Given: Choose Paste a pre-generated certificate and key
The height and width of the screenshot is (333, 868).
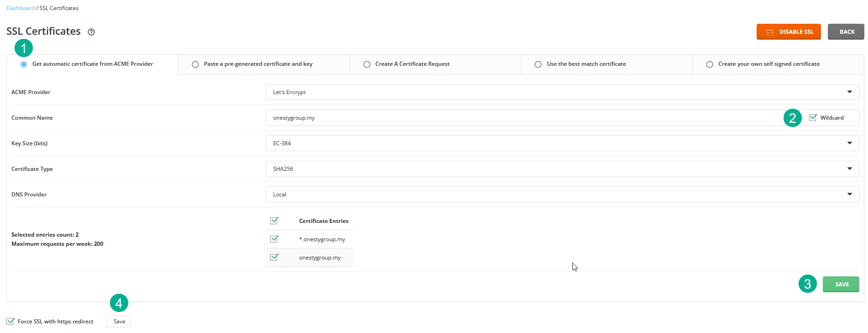Looking at the screenshot, I should pos(195,64).
